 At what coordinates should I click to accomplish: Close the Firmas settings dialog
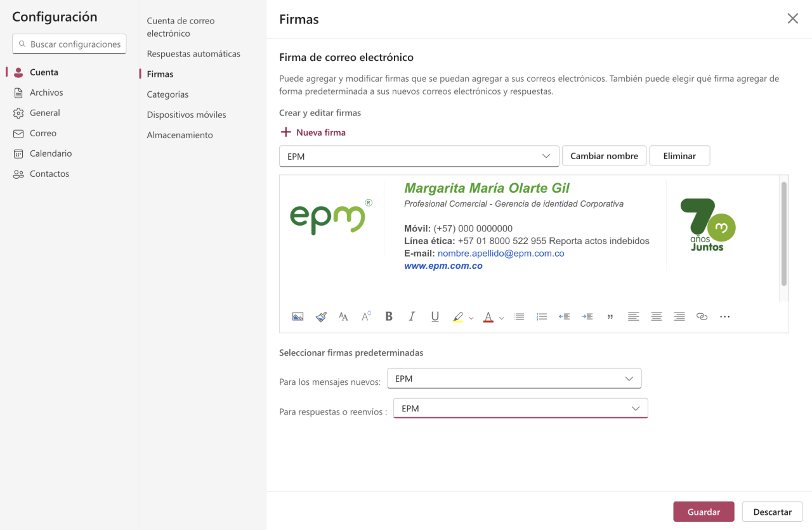pyautogui.click(x=792, y=19)
